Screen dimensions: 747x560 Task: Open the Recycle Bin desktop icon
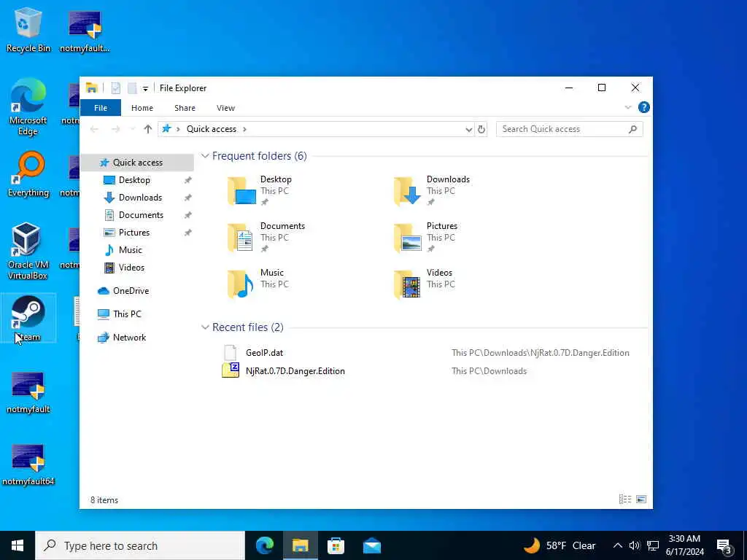pyautogui.click(x=28, y=31)
